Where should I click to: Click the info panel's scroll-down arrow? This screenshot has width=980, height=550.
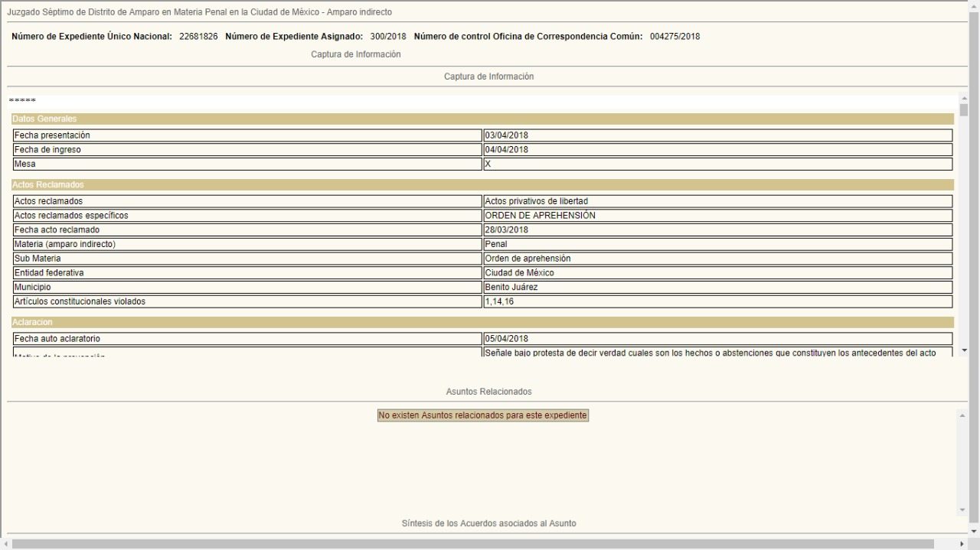[x=963, y=348]
